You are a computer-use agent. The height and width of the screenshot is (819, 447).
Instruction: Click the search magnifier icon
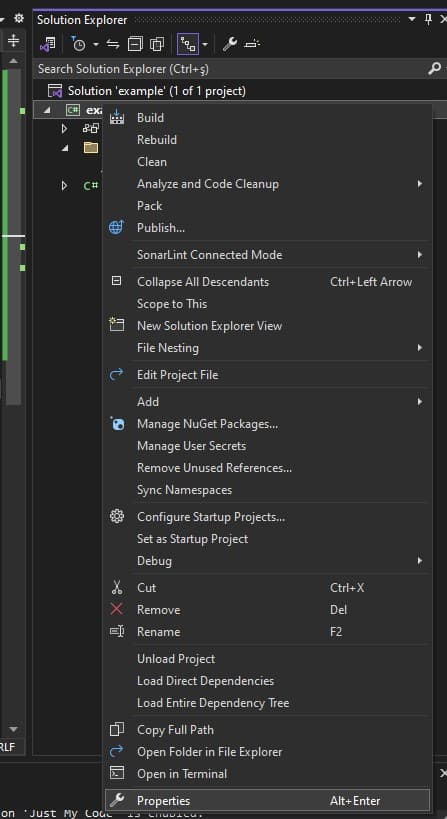tap(434, 68)
